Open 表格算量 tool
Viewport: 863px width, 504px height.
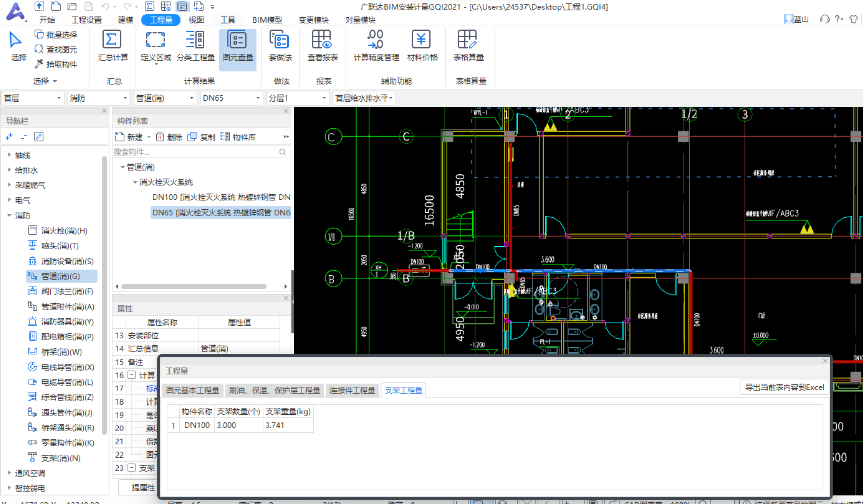(468, 46)
